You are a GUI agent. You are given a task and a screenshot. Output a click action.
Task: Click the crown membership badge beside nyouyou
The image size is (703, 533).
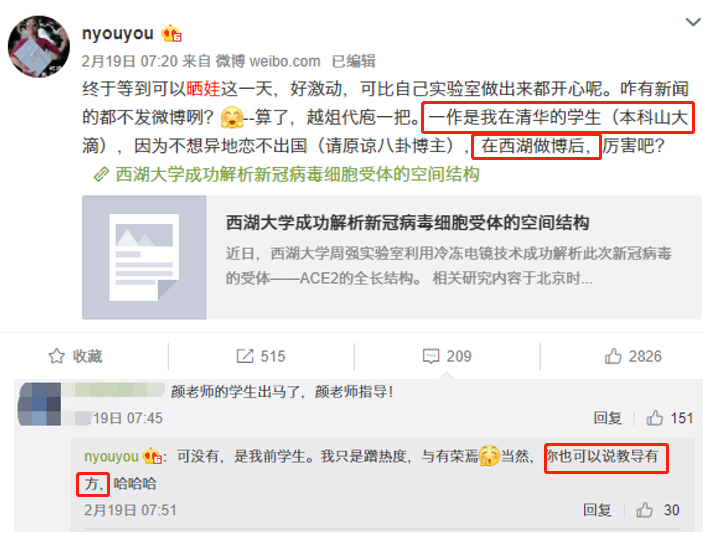[x=172, y=34]
